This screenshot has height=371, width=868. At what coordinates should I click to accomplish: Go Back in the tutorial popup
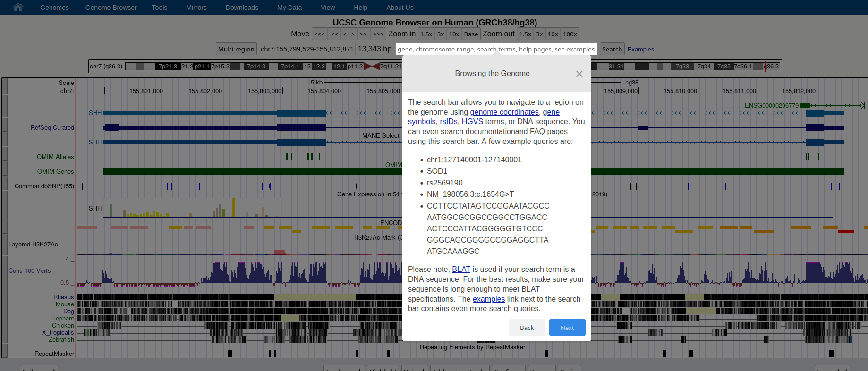[x=527, y=328]
